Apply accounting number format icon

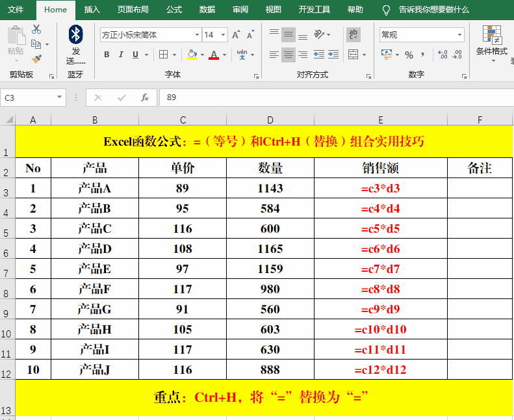387,55
